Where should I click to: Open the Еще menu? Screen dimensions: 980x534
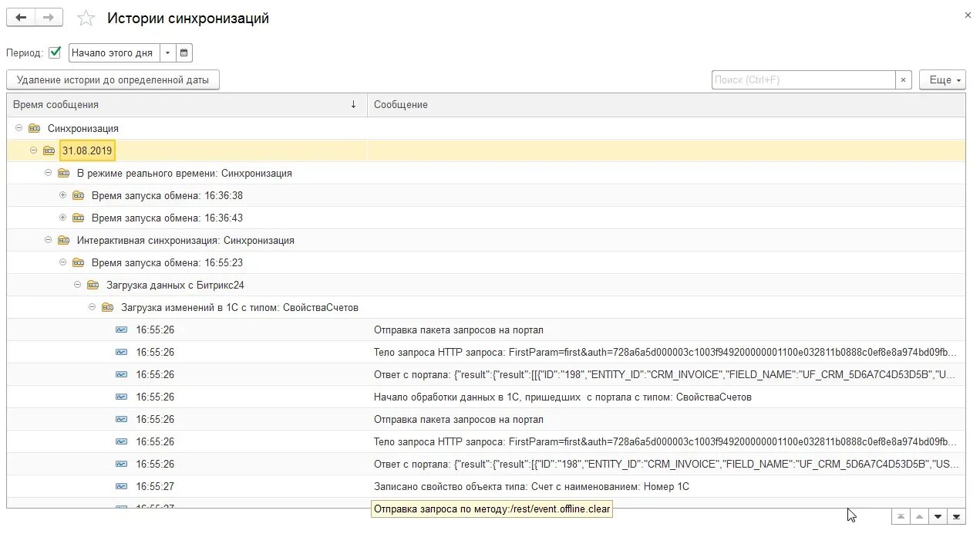coord(942,80)
